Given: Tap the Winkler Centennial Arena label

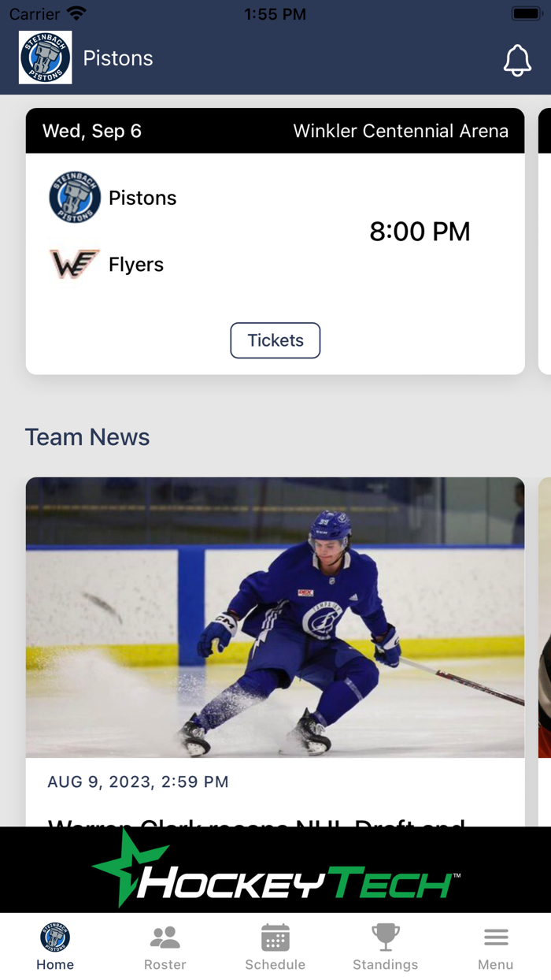Looking at the screenshot, I should point(401,131).
